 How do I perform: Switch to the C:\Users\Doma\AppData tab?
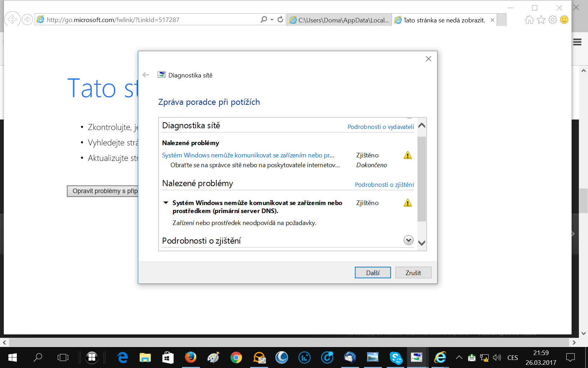pyautogui.click(x=339, y=20)
